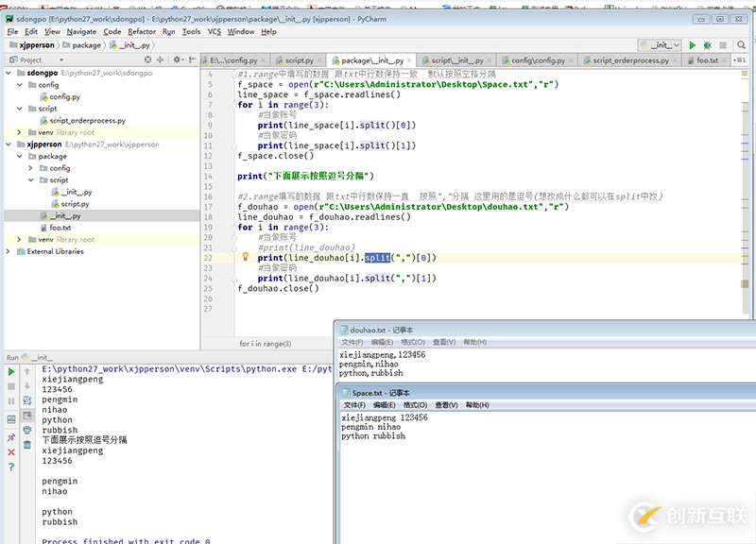
Task: Switch to script.py editor tab
Action: click(x=300, y=60)
